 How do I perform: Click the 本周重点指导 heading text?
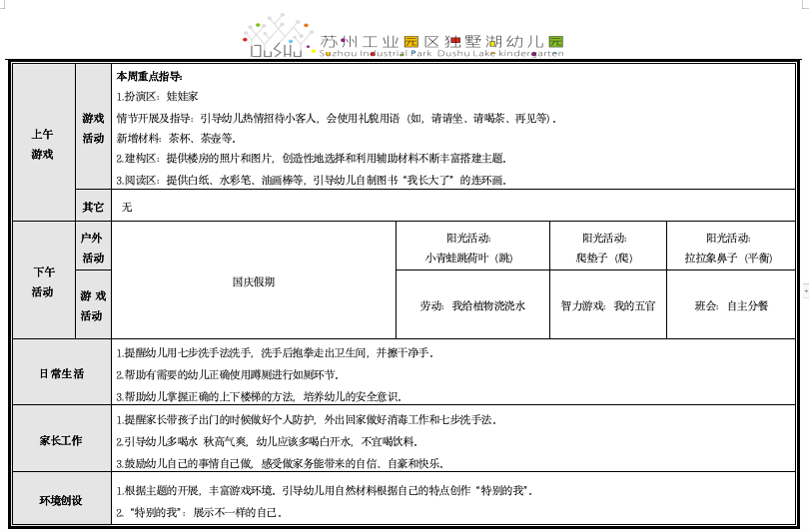(150, 76)
